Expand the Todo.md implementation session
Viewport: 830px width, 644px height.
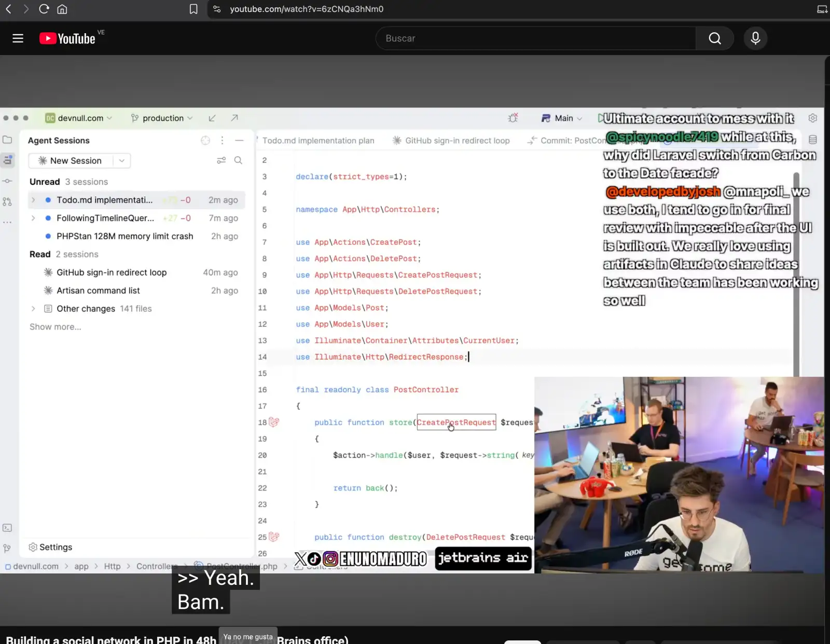33,200
